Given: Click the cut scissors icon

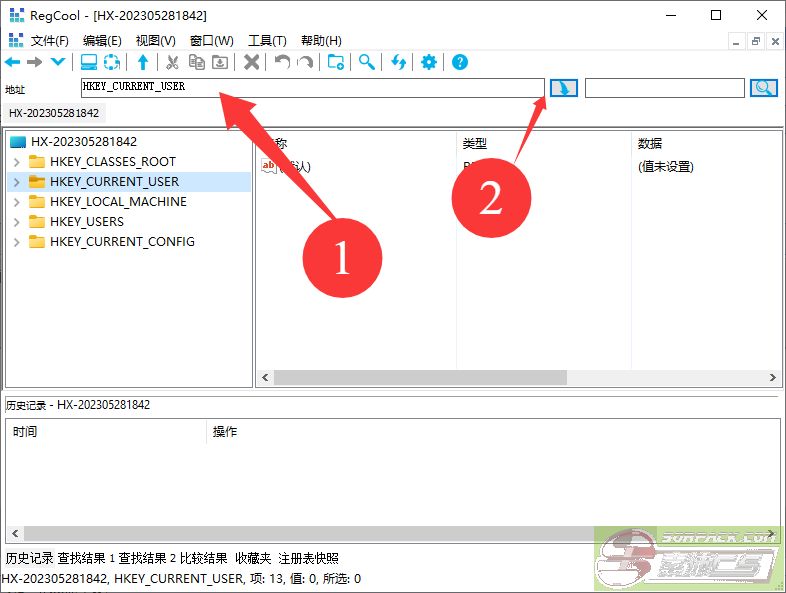Looking at the screenshot, I should (172, 62).
